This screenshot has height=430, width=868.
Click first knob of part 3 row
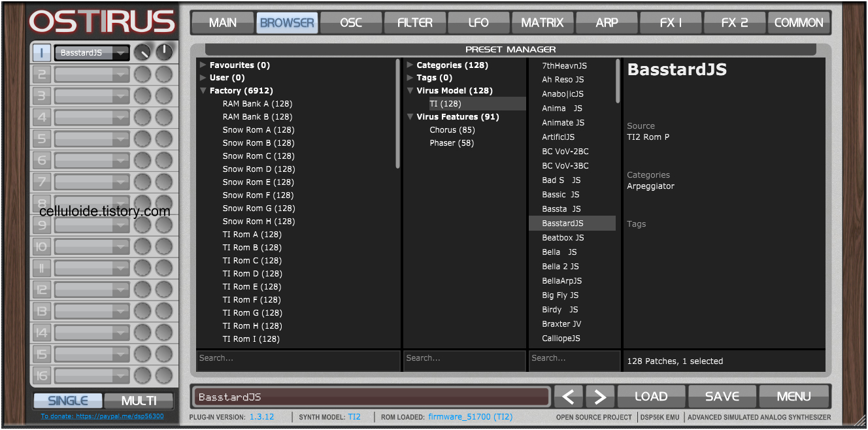[142, 96]
